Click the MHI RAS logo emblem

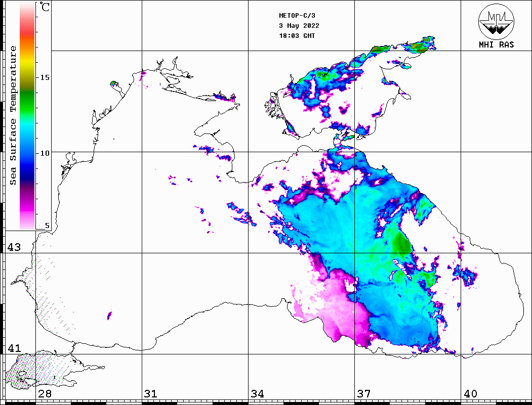[496, 22]
